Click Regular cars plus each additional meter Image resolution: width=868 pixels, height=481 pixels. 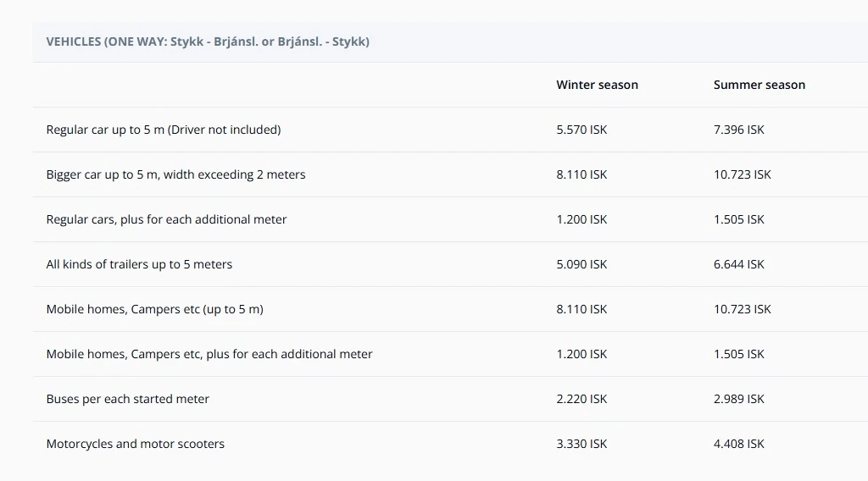(166, 219)
